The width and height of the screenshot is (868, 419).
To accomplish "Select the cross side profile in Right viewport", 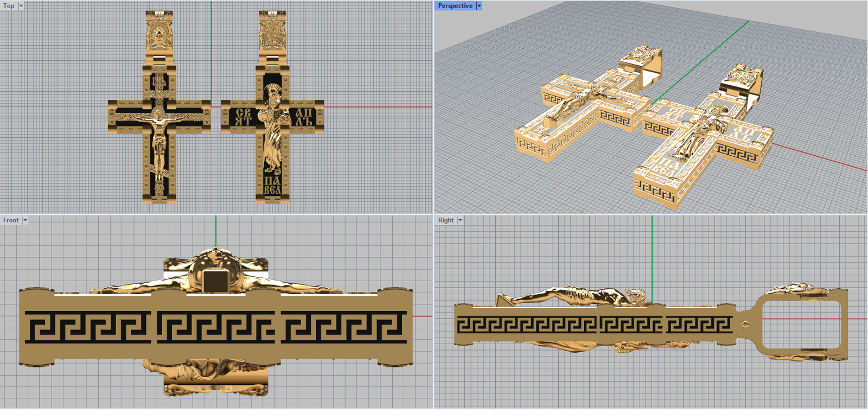I will click(651, 321).
